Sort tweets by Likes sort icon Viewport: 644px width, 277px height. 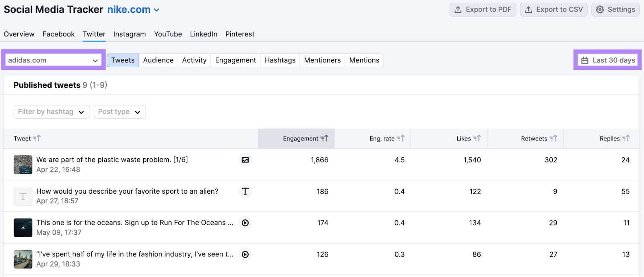[x=477, y=138]
